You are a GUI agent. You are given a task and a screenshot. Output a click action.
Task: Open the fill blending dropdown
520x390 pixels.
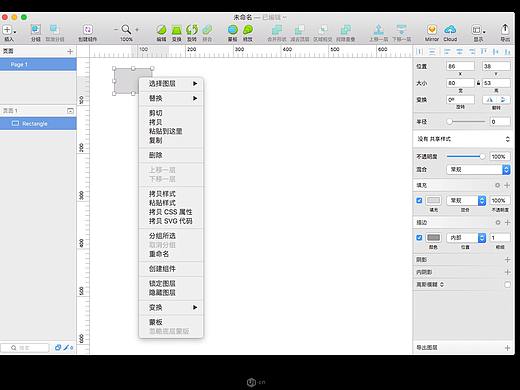tap(466, 200)
